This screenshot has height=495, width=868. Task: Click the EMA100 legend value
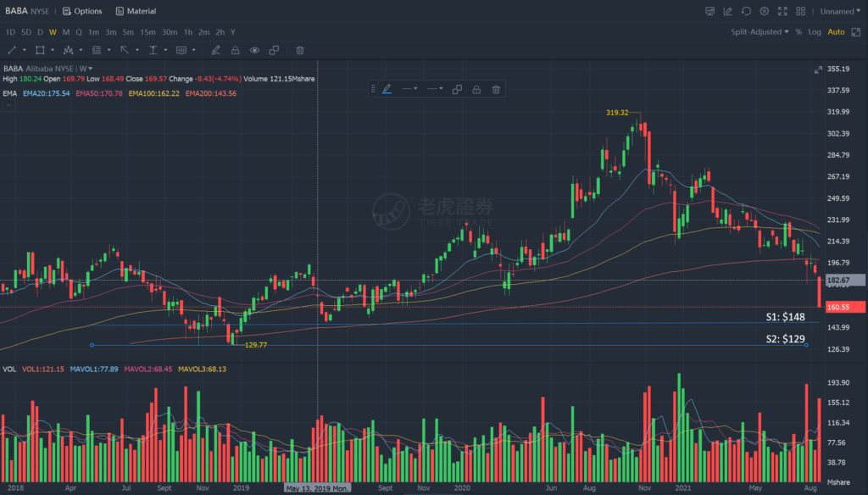click(x=154, y=93)
